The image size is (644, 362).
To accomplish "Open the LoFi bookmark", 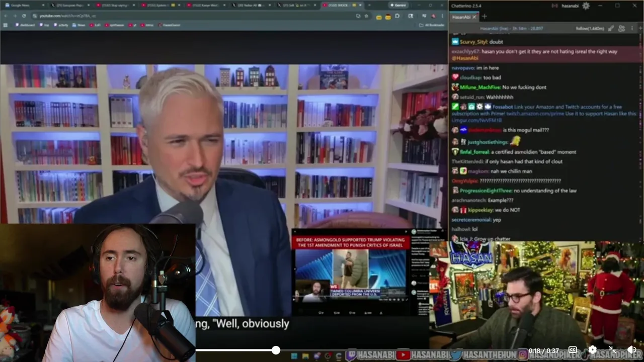I will 96,25.
